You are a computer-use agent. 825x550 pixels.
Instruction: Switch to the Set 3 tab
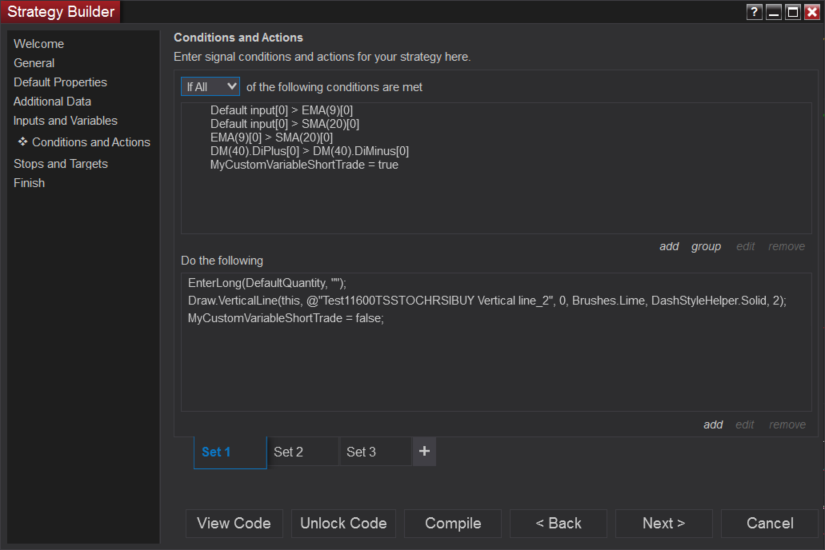[375, 452]
